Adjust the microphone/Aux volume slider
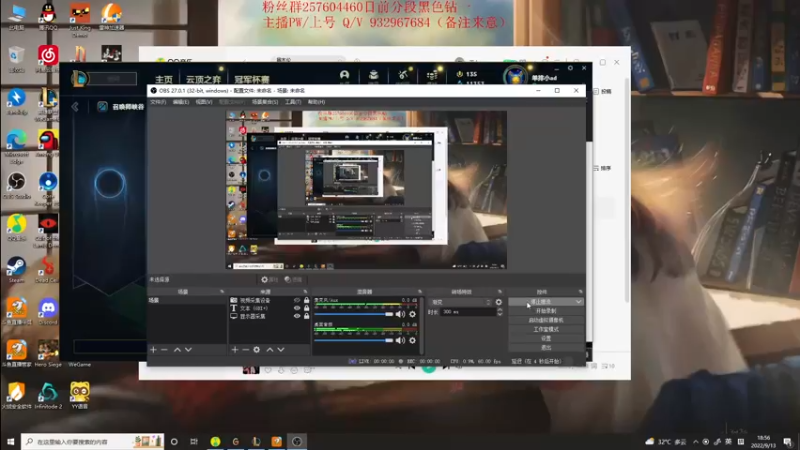The image size is (800, 450). click(354, 314)
